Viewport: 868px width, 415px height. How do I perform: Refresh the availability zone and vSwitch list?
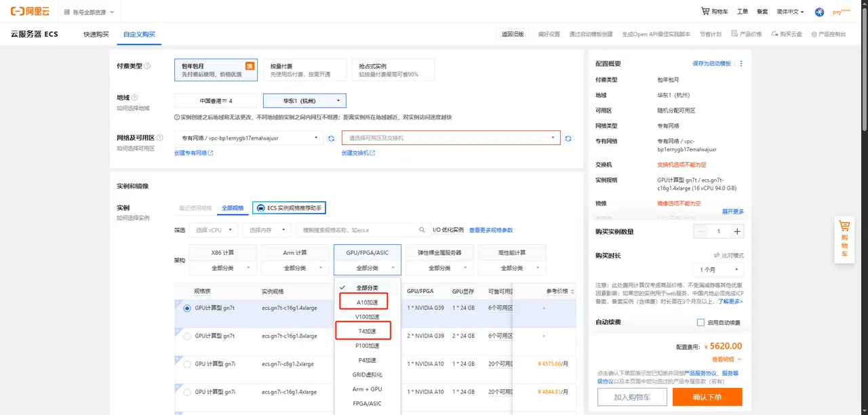[x=568, y=138]
